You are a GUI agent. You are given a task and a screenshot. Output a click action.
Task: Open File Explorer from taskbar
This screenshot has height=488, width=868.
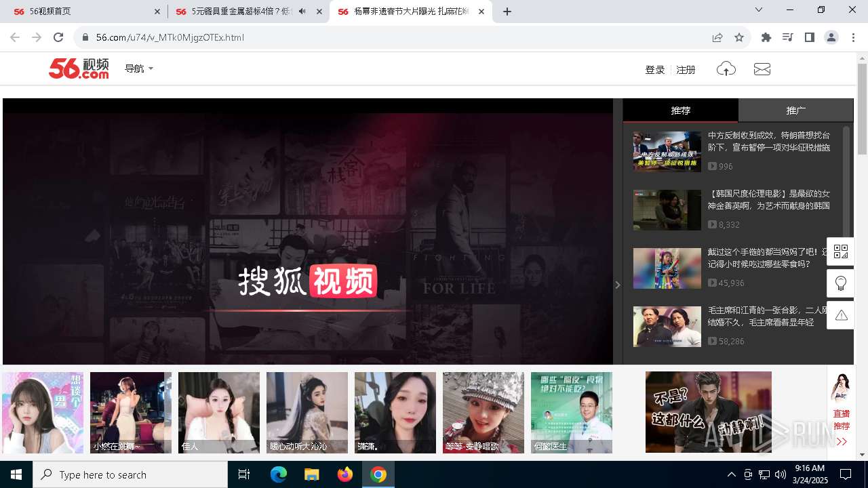(x=311, y=474)
